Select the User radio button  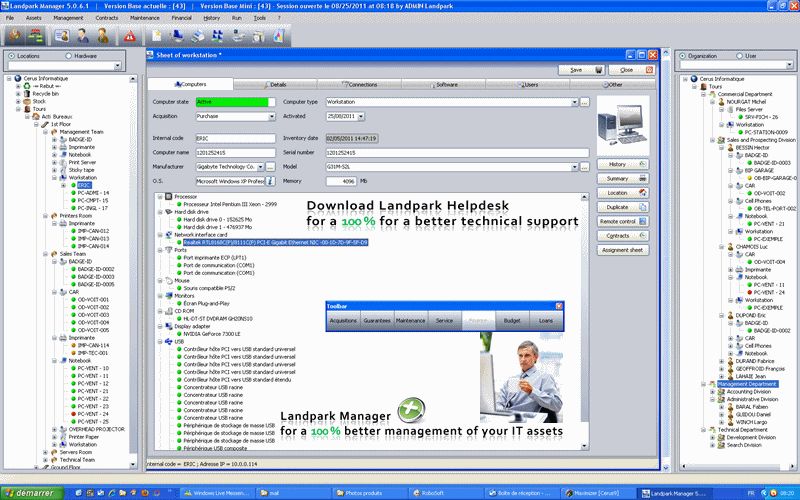pyautogui.click(x=739, y=56)
